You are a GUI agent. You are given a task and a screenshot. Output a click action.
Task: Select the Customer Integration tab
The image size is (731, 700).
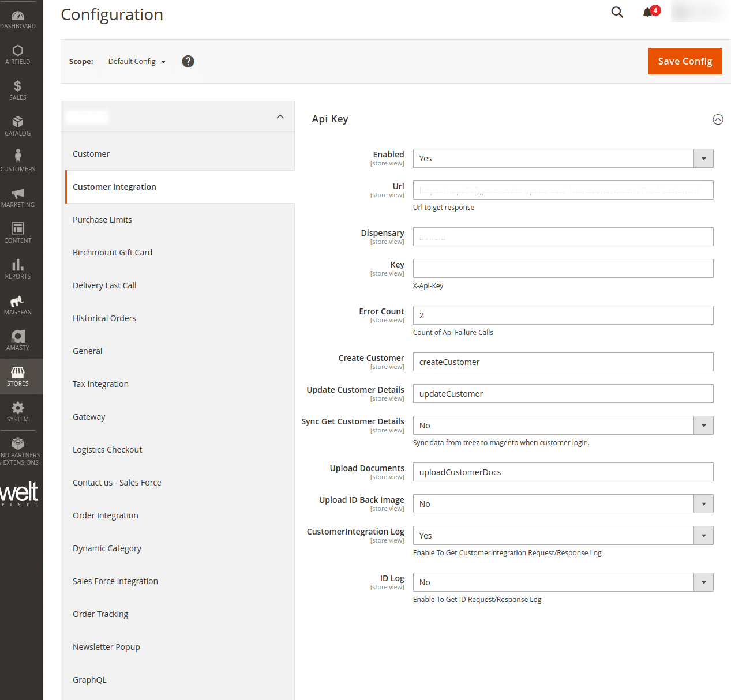pos(180,187)
